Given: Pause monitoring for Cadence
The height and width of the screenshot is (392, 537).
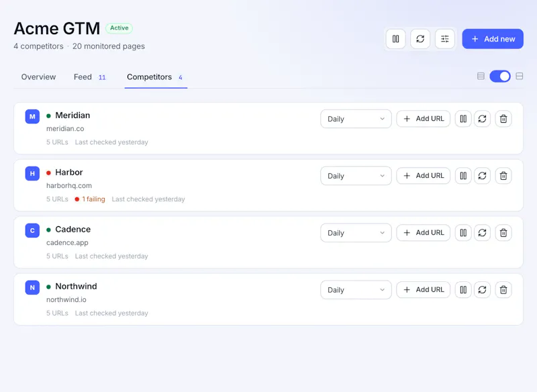Looking at the screenshot, I should click(x=463, y=233).
